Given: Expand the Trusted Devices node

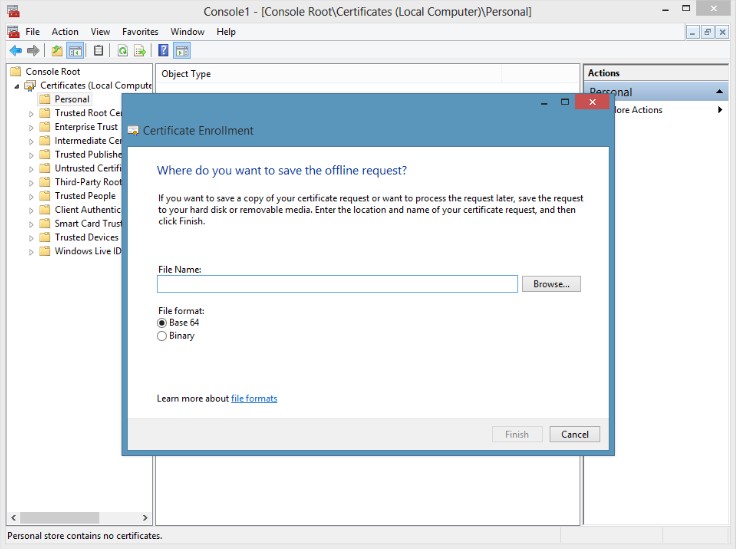Looking at the screenshot, I should 31,238.
